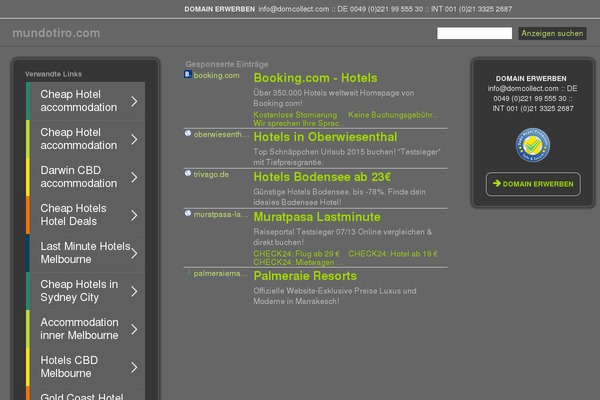Click oberwiesenth... domain link
The width and height of the screenshot is (600, 400).
coord(221,134)
